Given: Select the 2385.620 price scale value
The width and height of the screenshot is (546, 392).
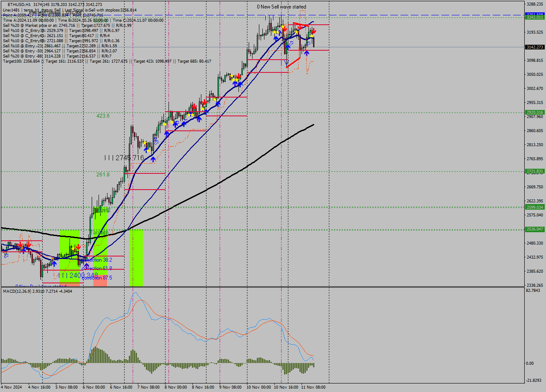Looking at the screenshot, I should 535,271.
